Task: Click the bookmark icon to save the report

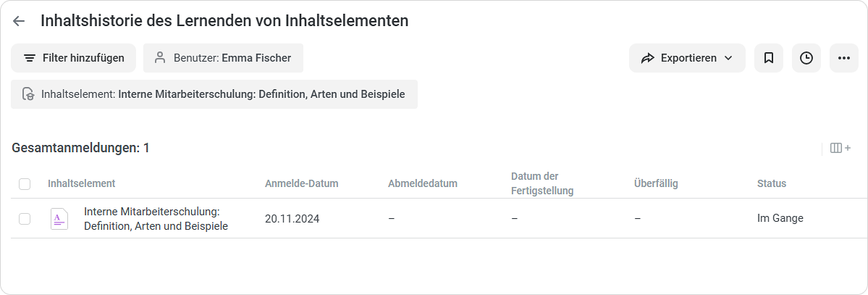Action: pos(768,58)
